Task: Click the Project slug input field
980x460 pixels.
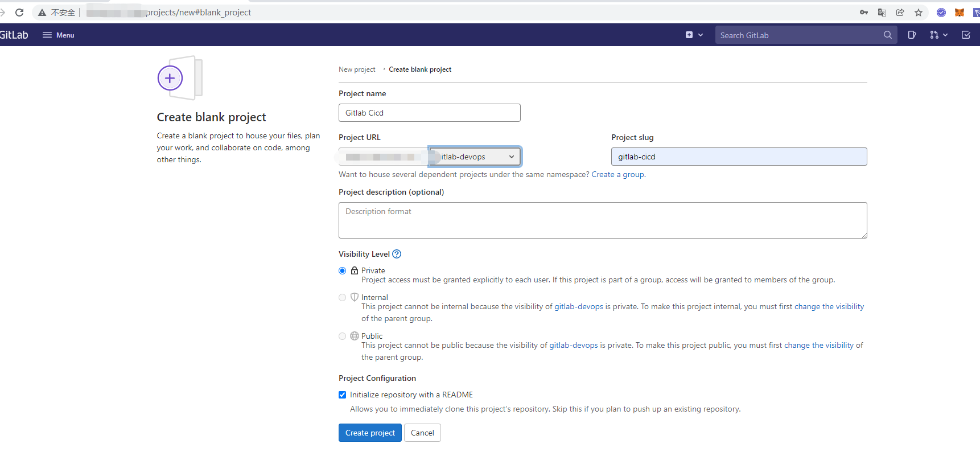Action: 739,157
